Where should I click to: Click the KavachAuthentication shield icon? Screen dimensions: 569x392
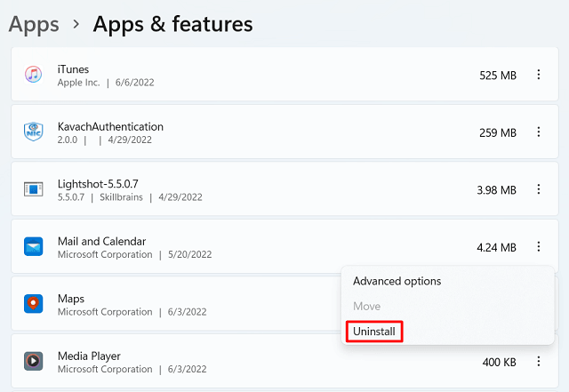point(34,132)
